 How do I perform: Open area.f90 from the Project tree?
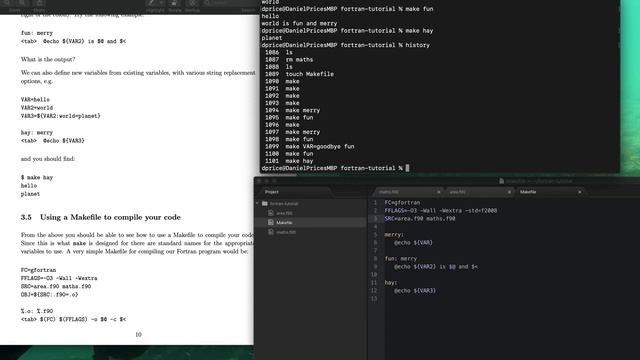[284, 213]
